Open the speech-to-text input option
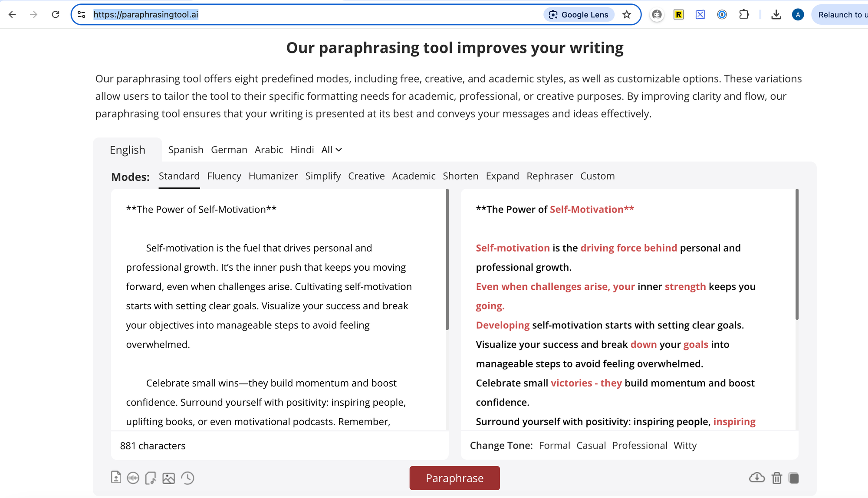 pyautogui.click(x=133, y=478)
